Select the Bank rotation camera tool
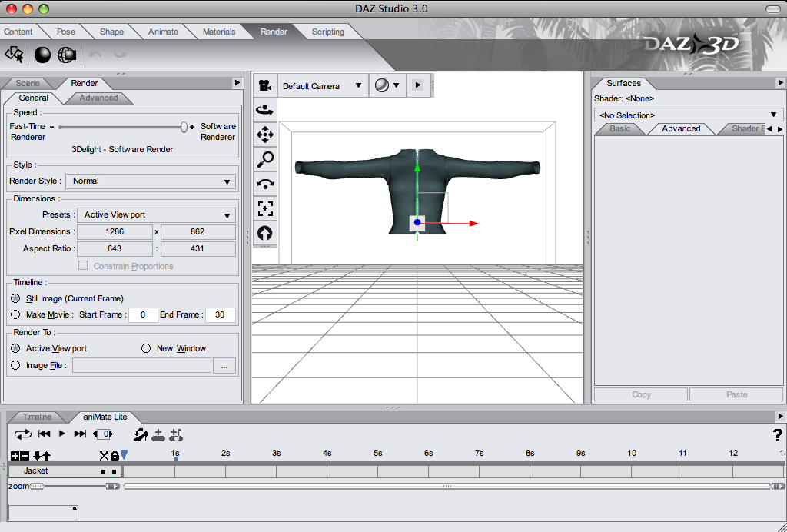This screenshot has height=532, width=787. 265,184
